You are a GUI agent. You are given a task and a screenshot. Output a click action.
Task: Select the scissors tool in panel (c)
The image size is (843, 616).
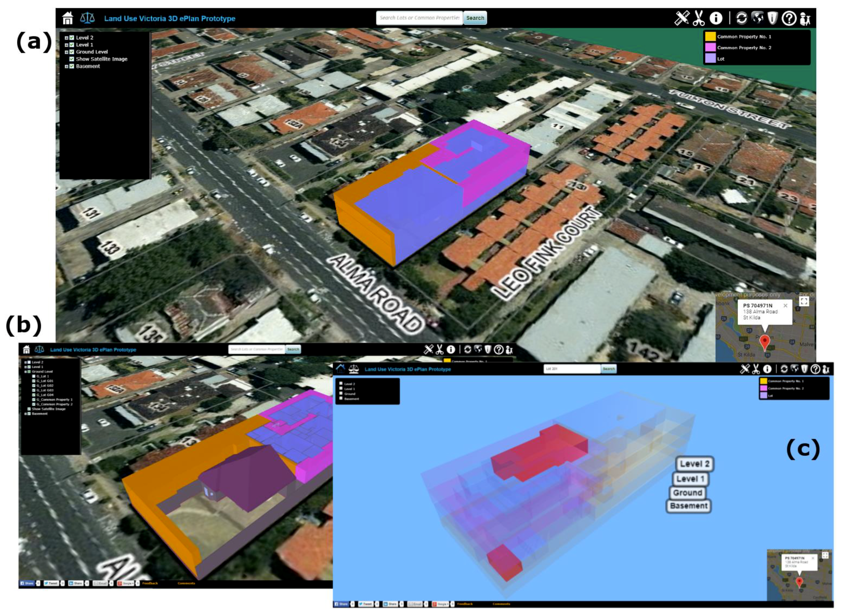(756, 369)
